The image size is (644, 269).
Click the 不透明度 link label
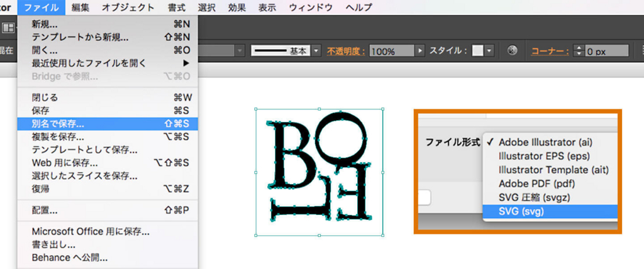346,52
